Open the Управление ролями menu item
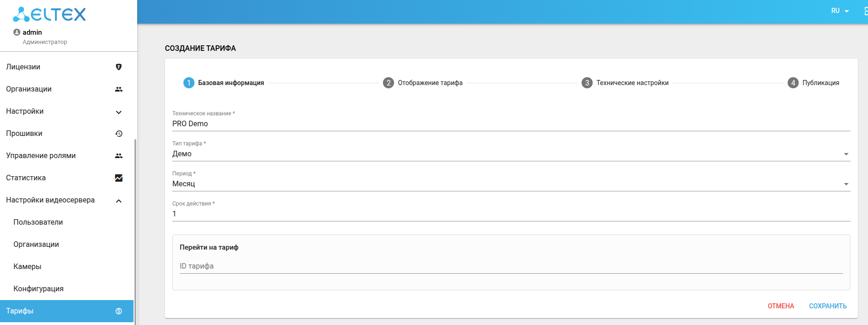The height and width of the screenshot is (325, 868). (67, 156)
